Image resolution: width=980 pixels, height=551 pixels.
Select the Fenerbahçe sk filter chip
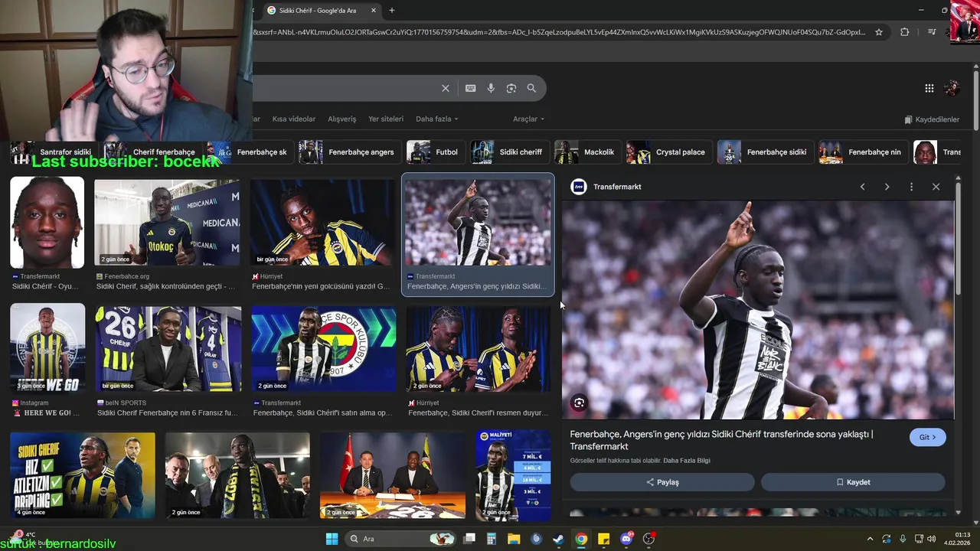250,152
